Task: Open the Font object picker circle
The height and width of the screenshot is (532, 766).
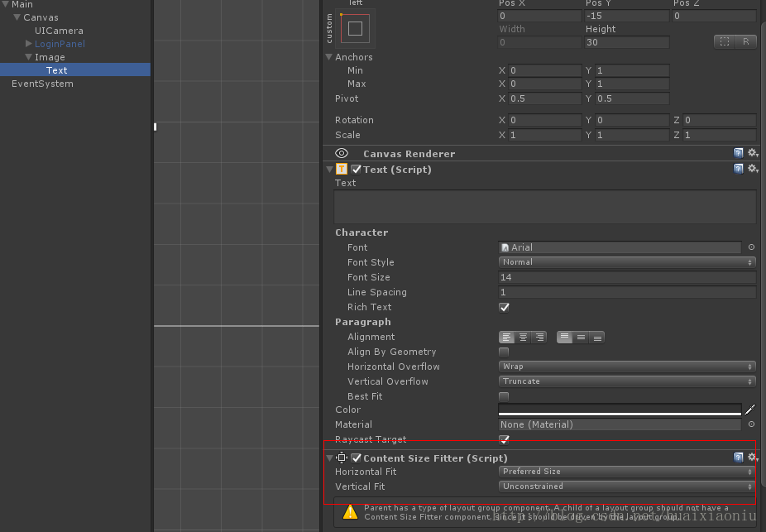Action: [x=751, y=247]
